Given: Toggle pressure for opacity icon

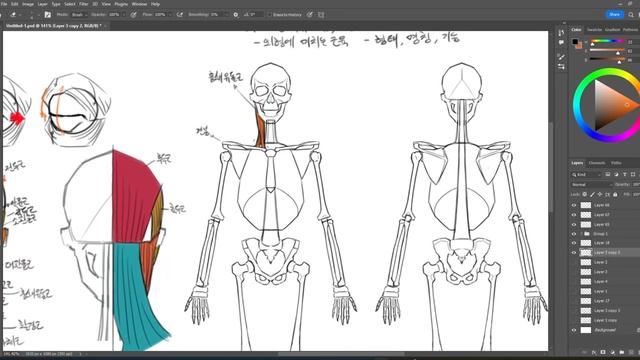Looking at the screenshot, I should point(133,15).
